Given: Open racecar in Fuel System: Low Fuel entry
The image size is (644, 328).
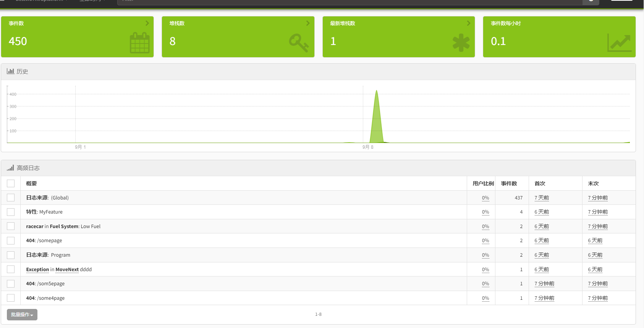Looking at the screenshot, I should tap(63, 226).
